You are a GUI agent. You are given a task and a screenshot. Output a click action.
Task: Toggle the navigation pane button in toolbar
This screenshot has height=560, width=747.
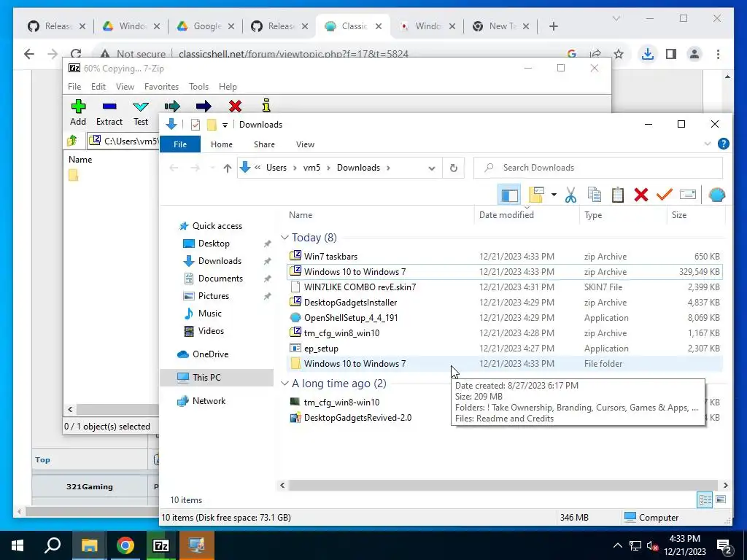[508, 195]
